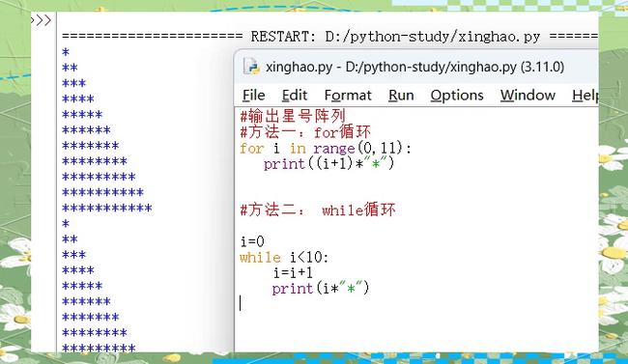628x364 pixels.
Task: Click the Python file icon in xinghao.py title bar
Action: [251, 67]
